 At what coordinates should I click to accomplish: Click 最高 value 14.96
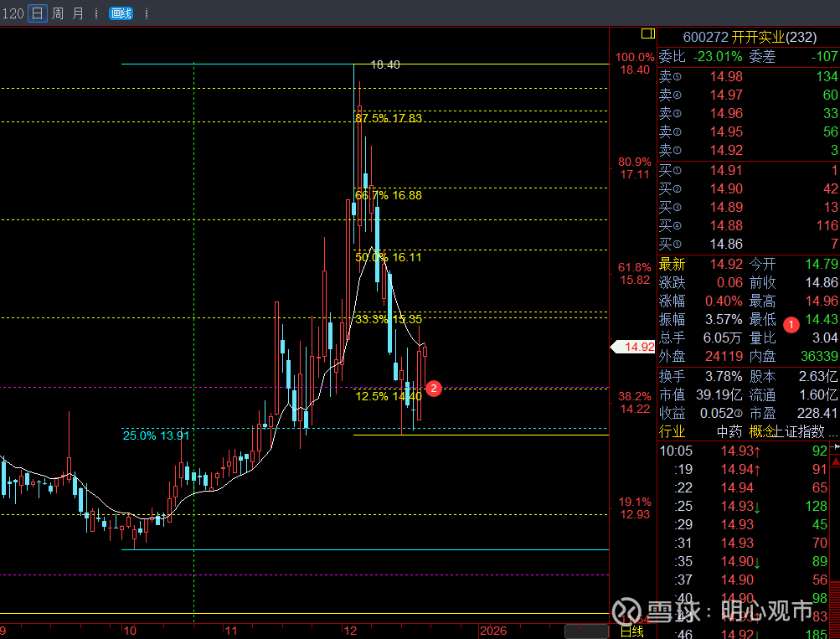[822, 301]
